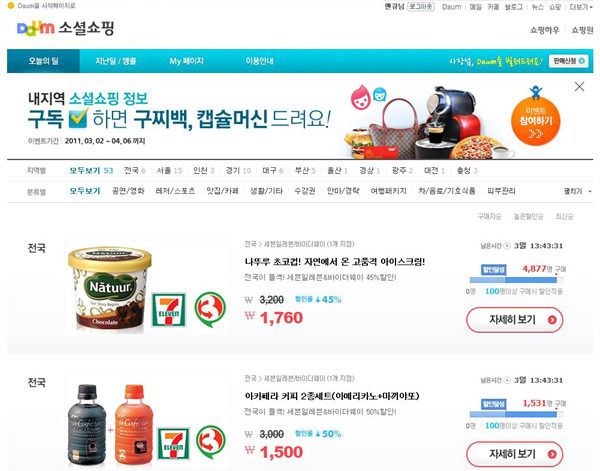Expand the 펼치기 category expander
600x471 pixels.
click(x=577, y=191)
